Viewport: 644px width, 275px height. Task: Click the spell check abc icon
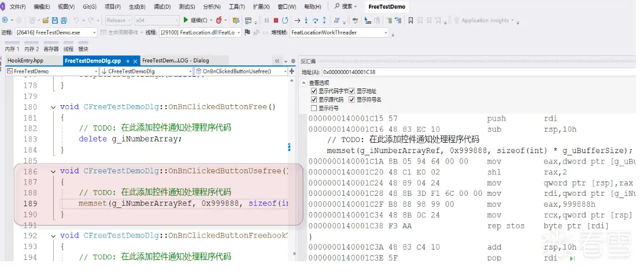coord(356,20)
